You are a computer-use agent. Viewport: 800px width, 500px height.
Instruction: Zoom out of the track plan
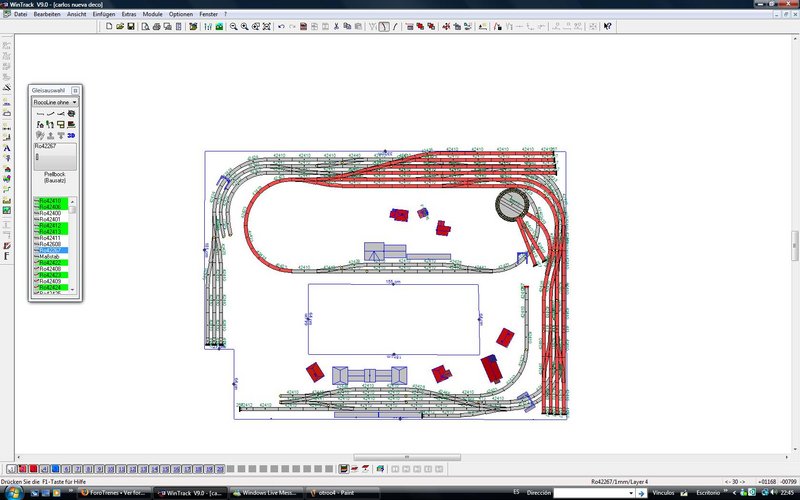coord(234,26)
